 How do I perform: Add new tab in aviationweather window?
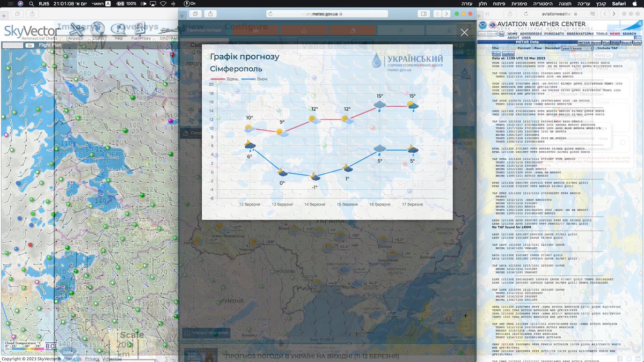(x=479, y=16)
